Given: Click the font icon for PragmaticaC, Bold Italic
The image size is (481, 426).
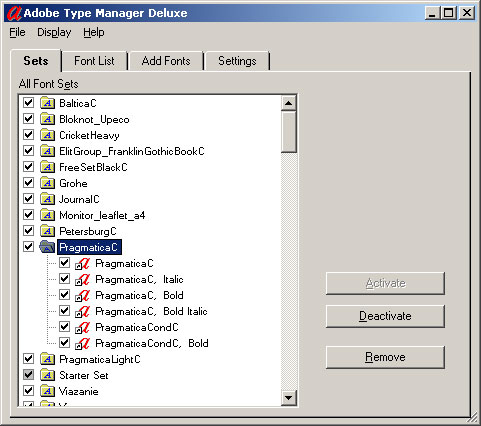Looking at the screenshot, I should 82,311.
